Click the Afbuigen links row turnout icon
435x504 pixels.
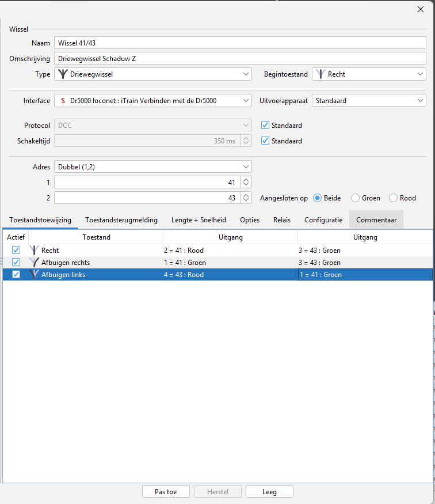(35, 275)
